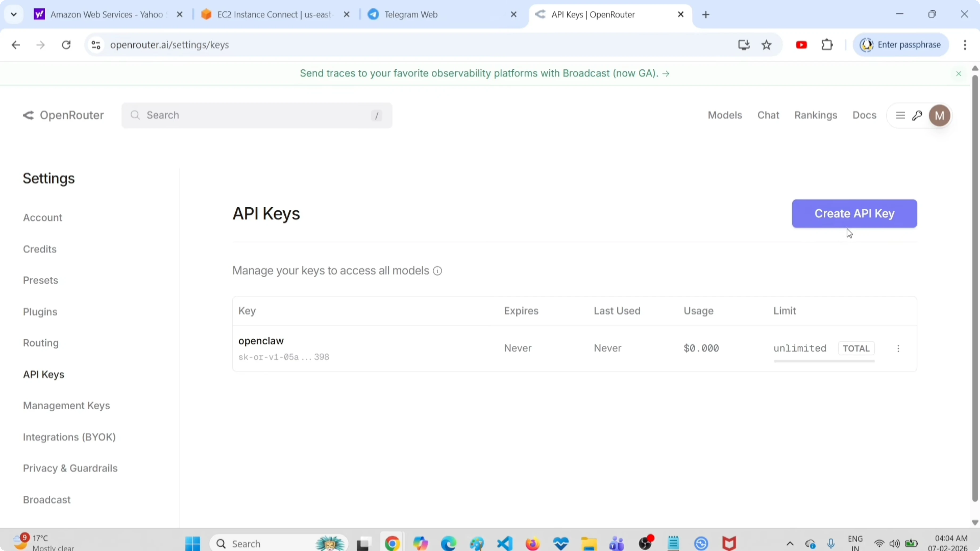The height and width of the screenshot is (551, 980).
Task: Open the M user profile avatar
Action: tap(940, 115)
